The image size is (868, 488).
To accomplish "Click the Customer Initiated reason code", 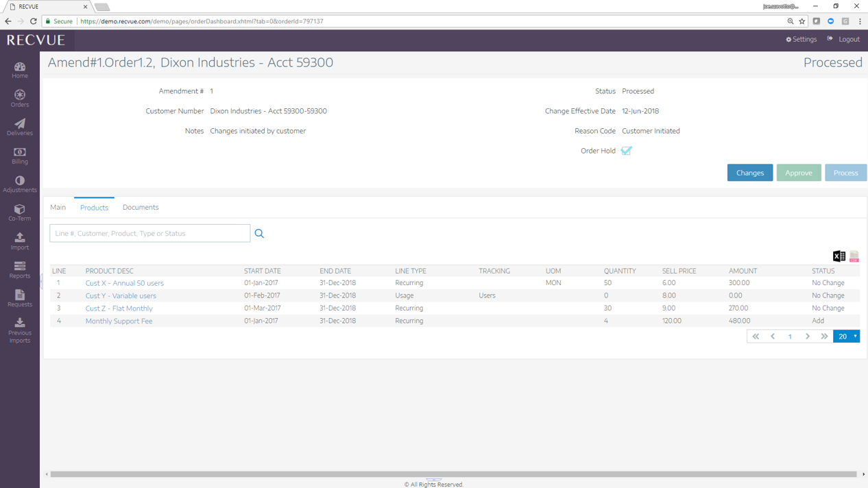I will [651, 131].
